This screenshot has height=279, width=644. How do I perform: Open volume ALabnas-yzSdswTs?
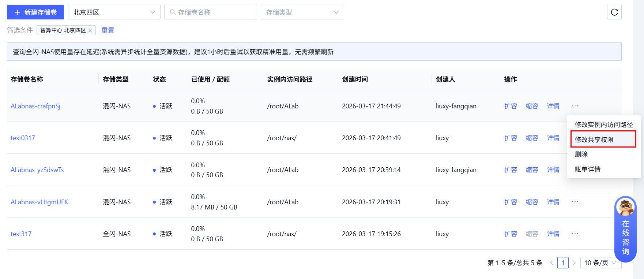37,170
